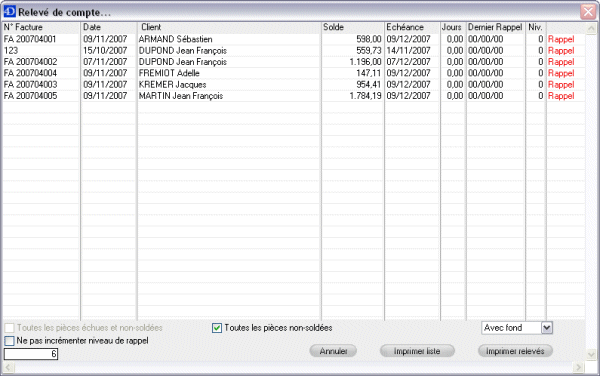Click the Dernier Rappel column header
This screenshot has height=376, width=600.
point(495,27)
